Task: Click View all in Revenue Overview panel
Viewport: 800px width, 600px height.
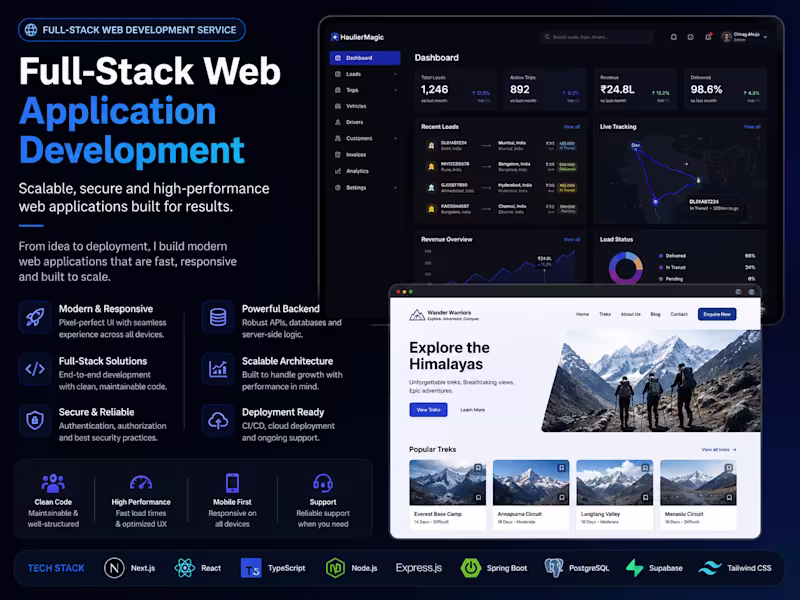Action: tap(571, 239)
